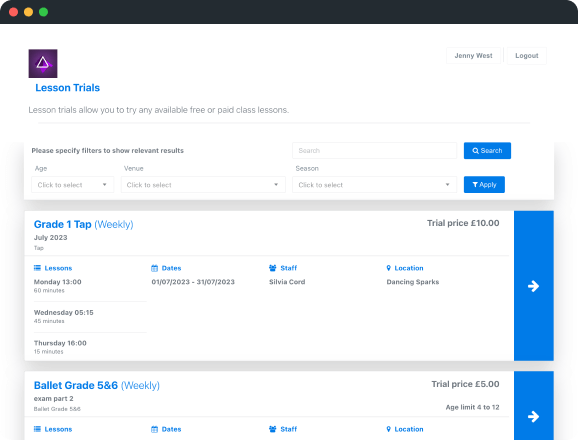Click the purple triangle studio logo
Image resolution: width=578 pixels, height=440 pixels.
[x=43, y=63]
